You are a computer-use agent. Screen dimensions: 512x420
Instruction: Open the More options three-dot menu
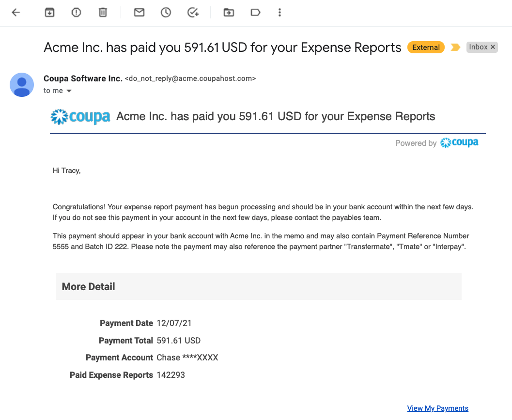coord(279,13)
